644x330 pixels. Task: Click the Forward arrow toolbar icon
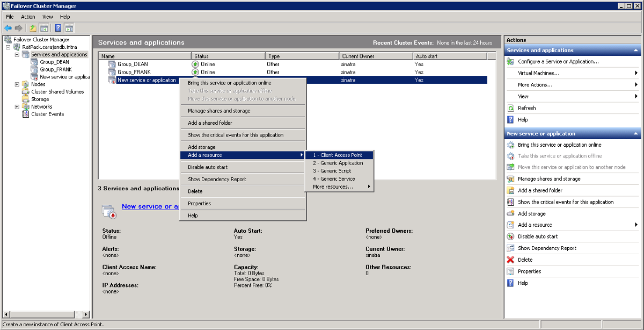click(19, 28)
